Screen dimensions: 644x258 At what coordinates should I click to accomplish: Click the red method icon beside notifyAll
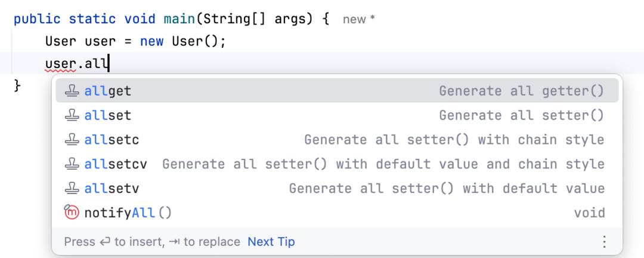[x=72, y=213]
